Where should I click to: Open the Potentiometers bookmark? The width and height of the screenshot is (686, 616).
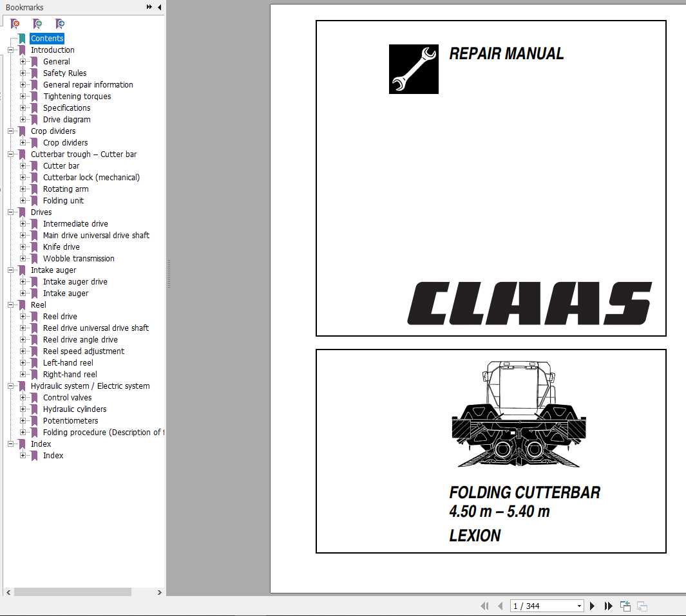coord(70,420)
